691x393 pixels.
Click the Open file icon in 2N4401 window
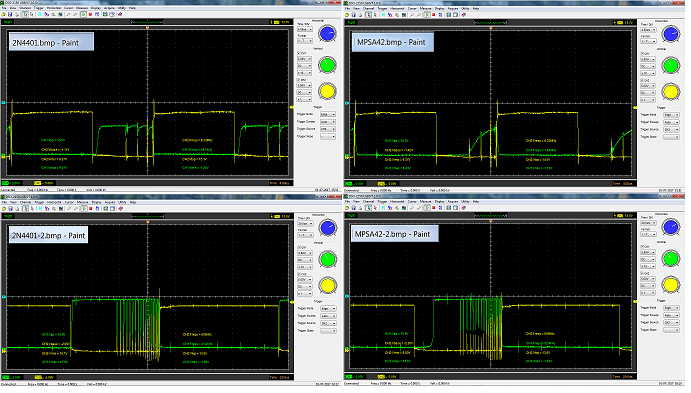(x=3, y=14)
